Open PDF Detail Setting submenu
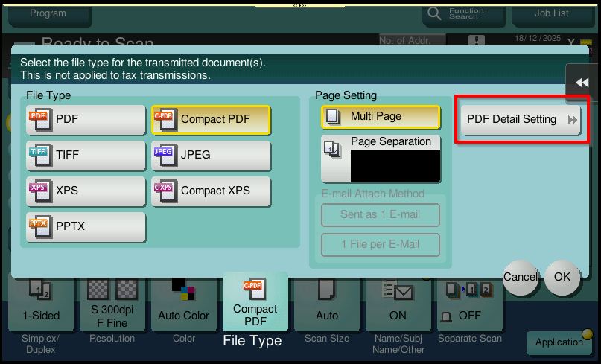 [520, 120]
